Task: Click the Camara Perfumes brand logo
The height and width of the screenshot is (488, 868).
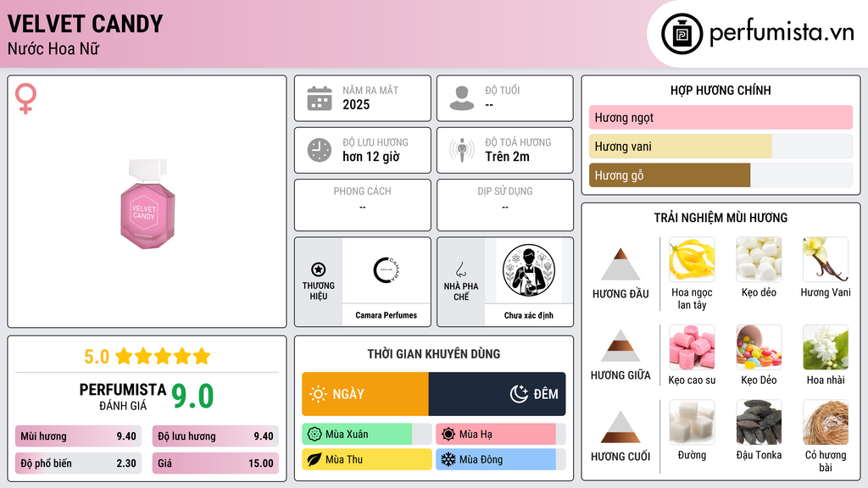Action: (x=387, y=270)
